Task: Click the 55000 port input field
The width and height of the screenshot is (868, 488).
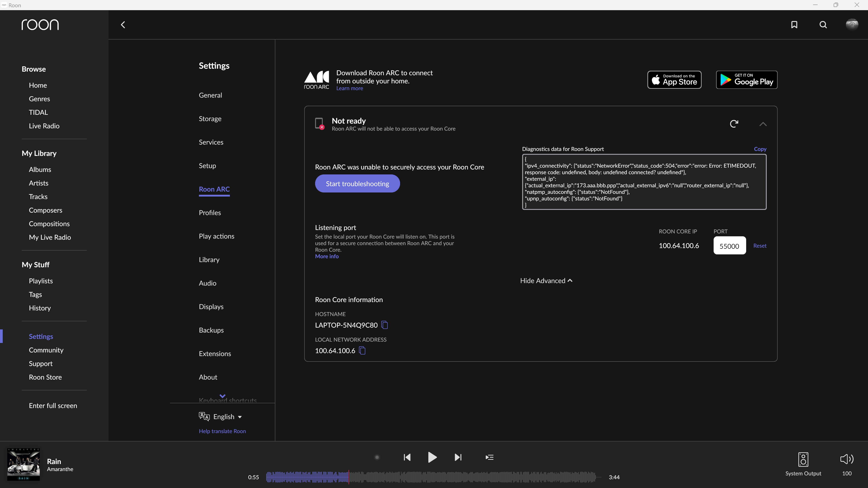Action: [729, 246]
